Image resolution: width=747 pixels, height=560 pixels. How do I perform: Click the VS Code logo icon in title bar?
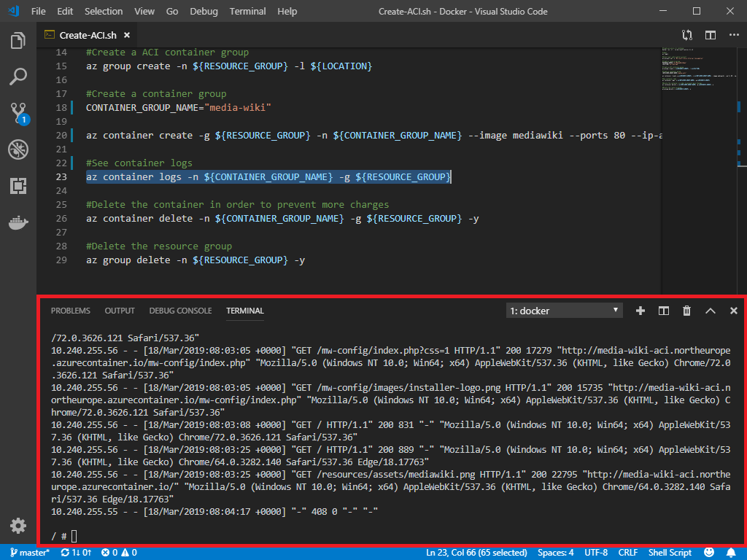(14, 11)
